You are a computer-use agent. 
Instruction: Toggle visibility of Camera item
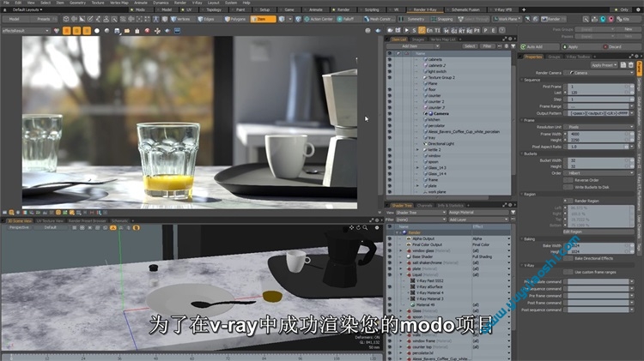tap(389, 113)
